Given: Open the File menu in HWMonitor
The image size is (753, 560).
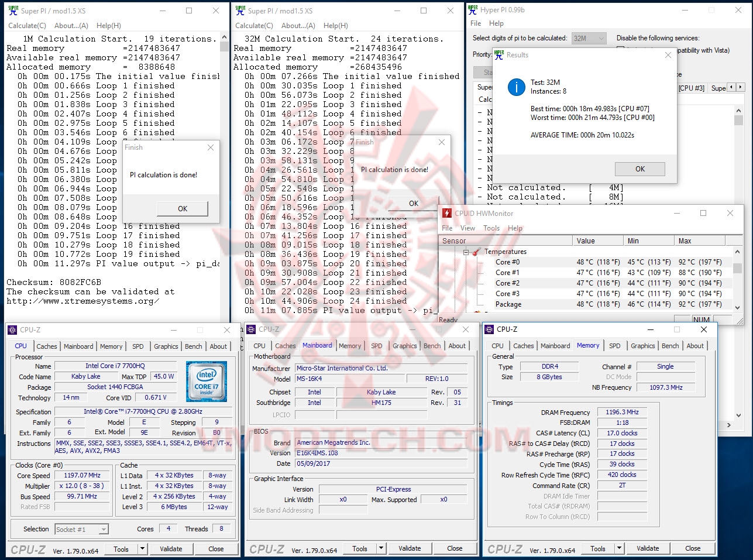Looking at the screenshot, I should 447,228.
